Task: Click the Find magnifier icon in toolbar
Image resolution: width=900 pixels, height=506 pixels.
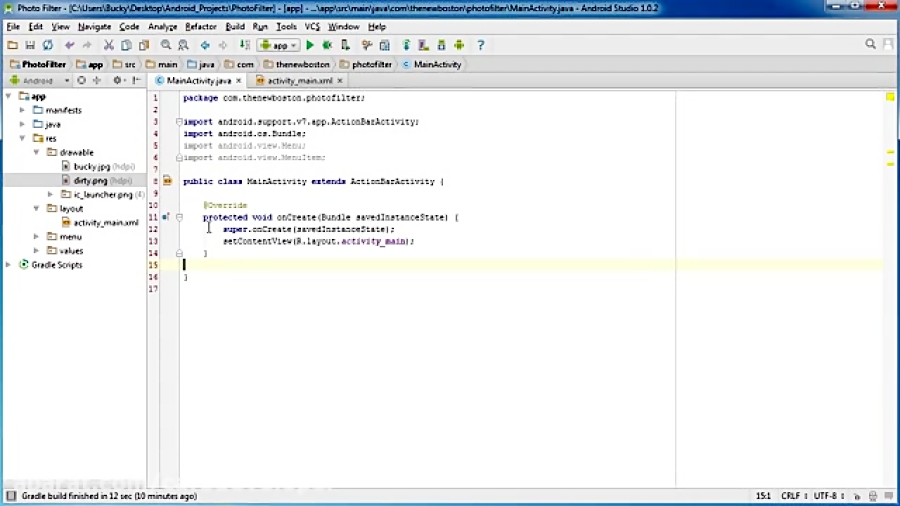Action: [166, 45]
